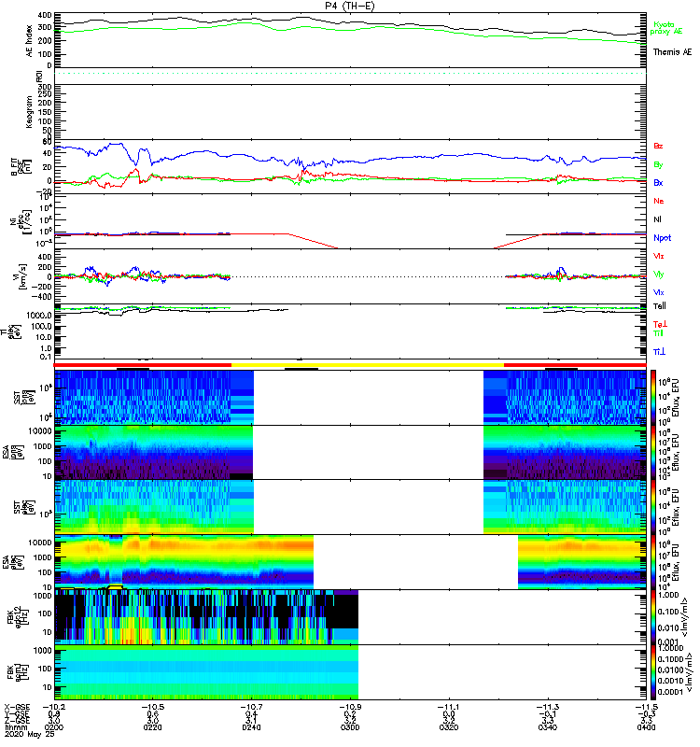The height and width of the screenshot is (747, 700).
Task: Click the 0220 time tick label
Action: (152, 727)
